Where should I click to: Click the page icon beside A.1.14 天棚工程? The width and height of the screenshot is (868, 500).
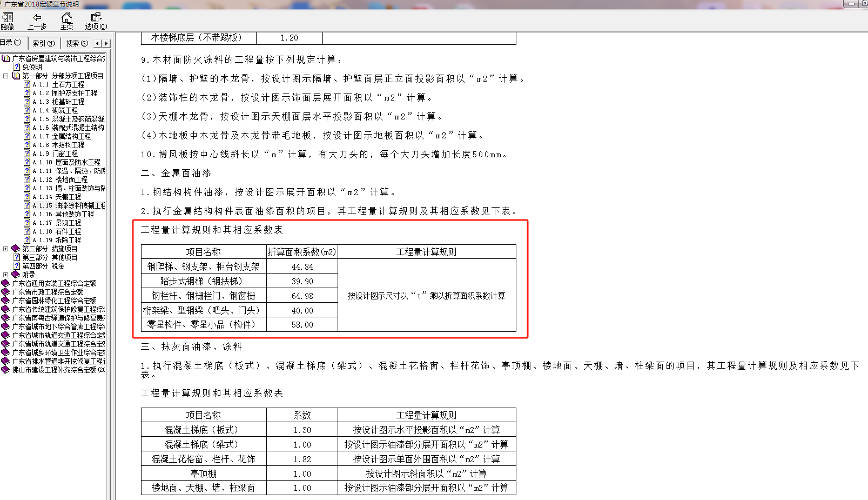click(27, 197)
